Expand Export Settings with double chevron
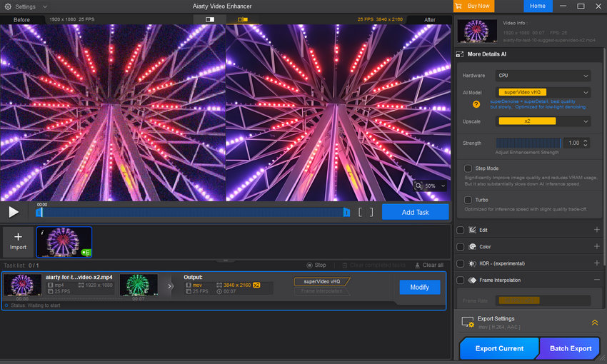This screenshot has width=607, height=364. coord(595,323)
